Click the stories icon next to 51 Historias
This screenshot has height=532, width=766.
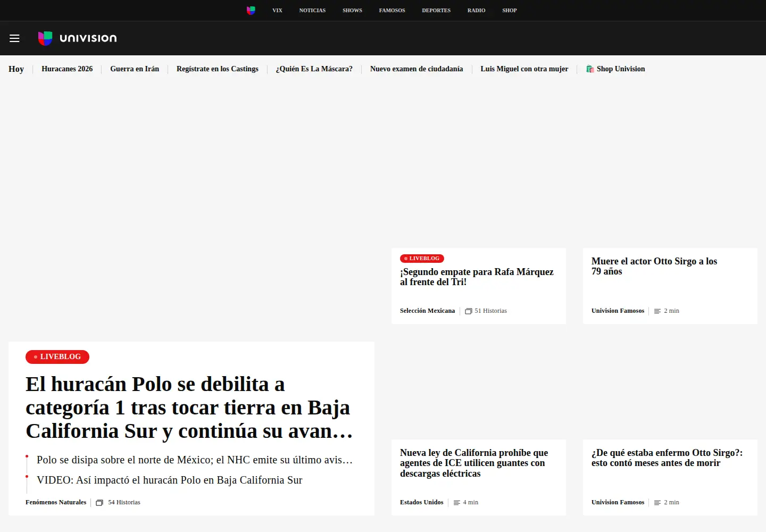469,311
